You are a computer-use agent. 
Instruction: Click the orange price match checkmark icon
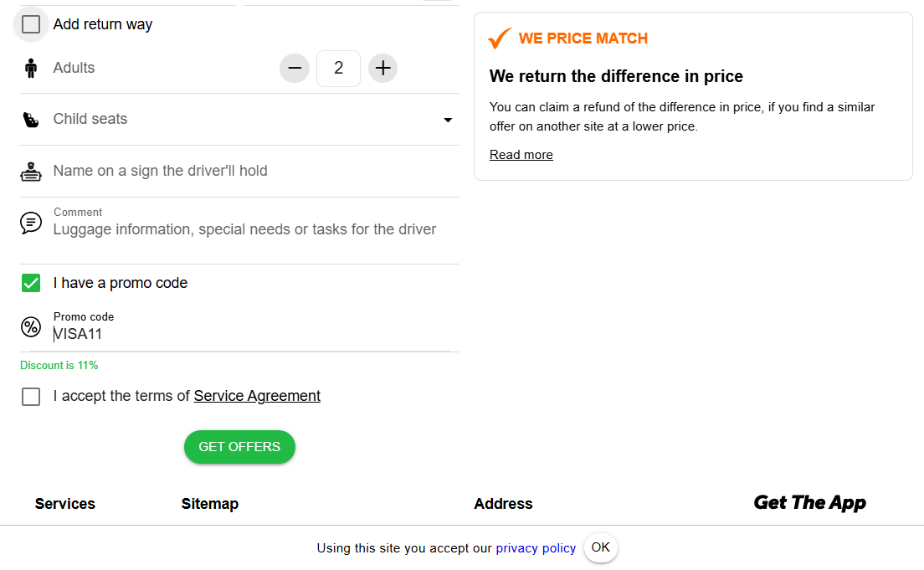coord(500,39)
